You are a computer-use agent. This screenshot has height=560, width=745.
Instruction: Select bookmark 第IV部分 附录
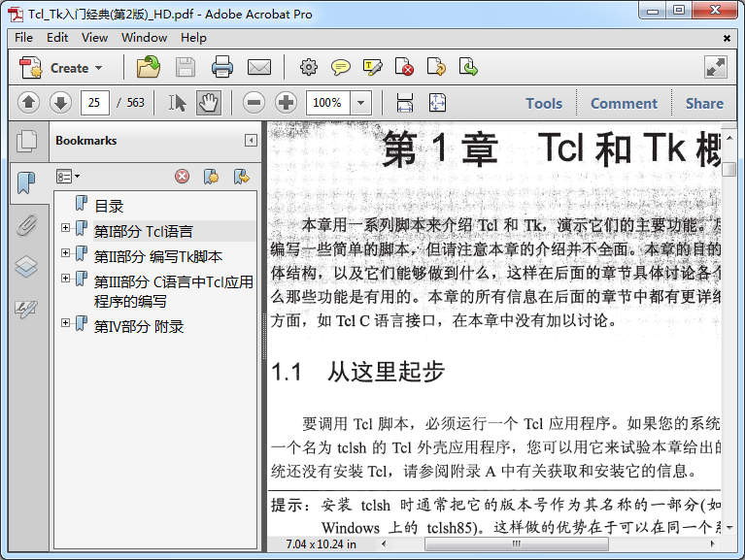click(138, 326)
